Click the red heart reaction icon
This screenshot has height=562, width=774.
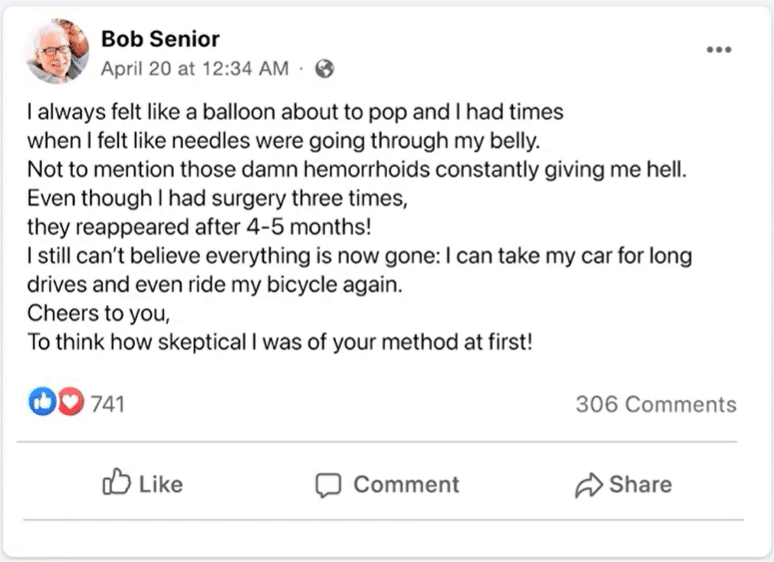pyautogui.click(x=69, y=404)
